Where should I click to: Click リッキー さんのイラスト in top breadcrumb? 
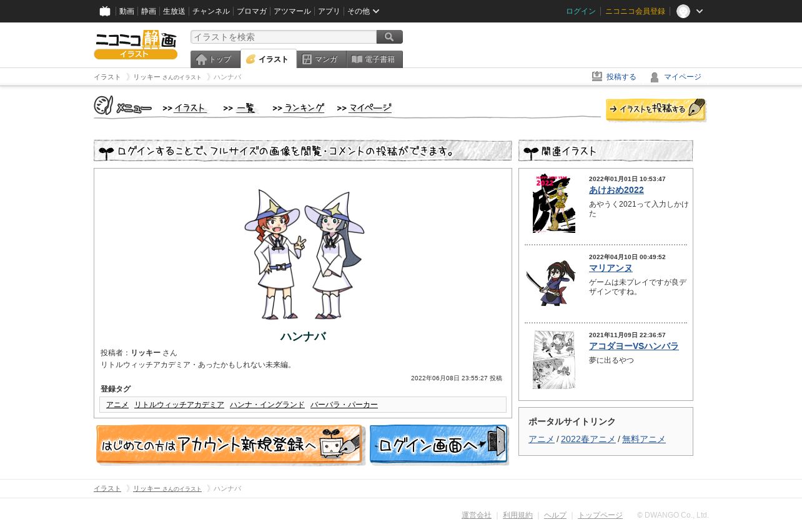click(x=167, y=77)
